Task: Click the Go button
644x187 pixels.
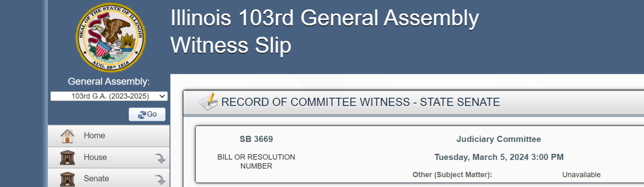Action: click(x=147, y=114)
